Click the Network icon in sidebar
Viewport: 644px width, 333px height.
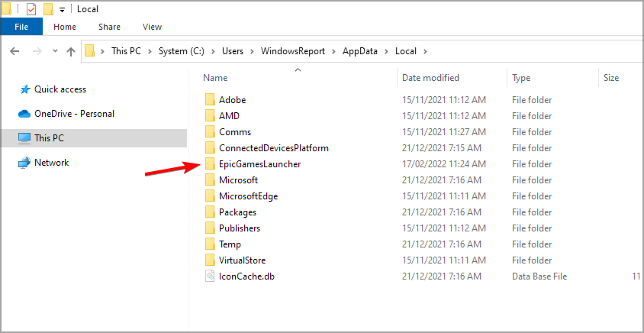pos(24,163)
